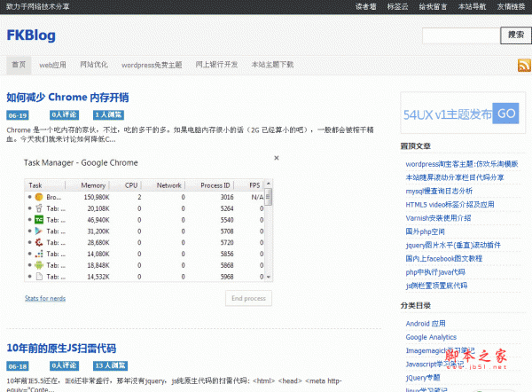This screenshot has height=392, width=532.
Task: Click the 150,980K memory value
Action: [97, 197]
